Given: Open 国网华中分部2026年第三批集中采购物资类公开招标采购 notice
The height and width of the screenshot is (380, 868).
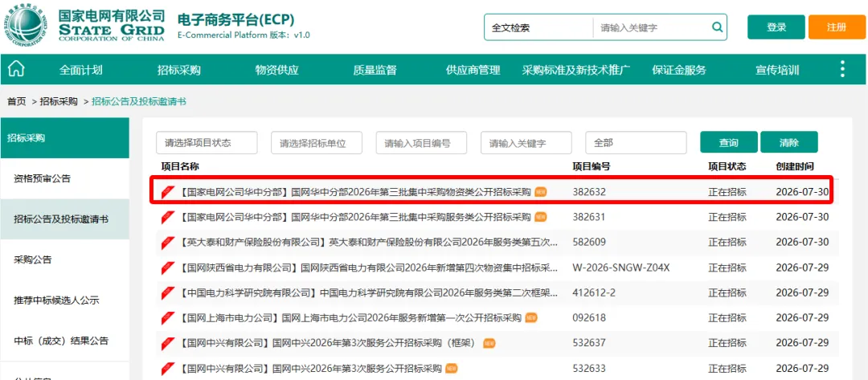Looking at the screenshot, I should pos(355,192).
